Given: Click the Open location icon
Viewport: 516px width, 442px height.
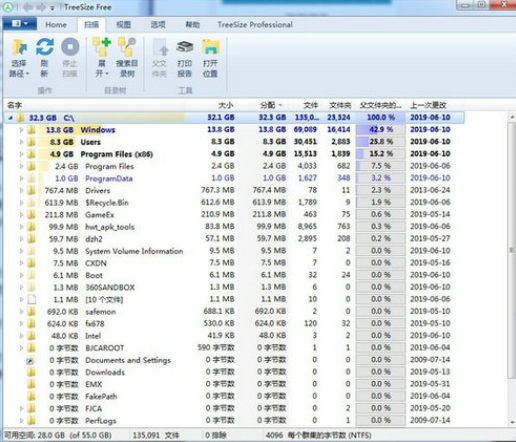Looking at the screenshot, I should pos(211,47).
